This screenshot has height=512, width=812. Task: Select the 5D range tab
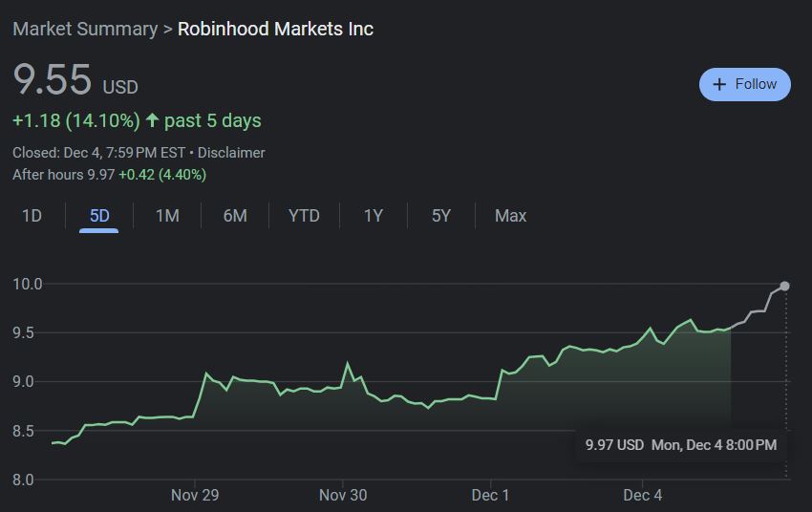(99, 215)
